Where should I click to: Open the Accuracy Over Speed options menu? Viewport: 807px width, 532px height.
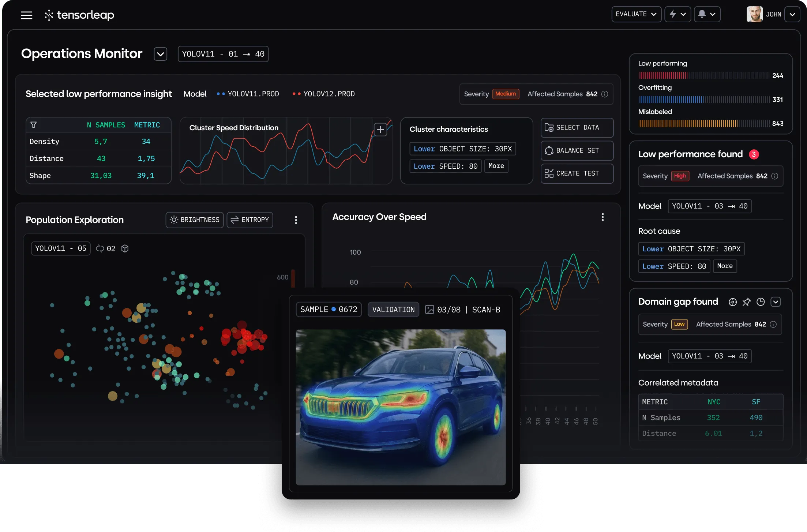coord(603,217)
